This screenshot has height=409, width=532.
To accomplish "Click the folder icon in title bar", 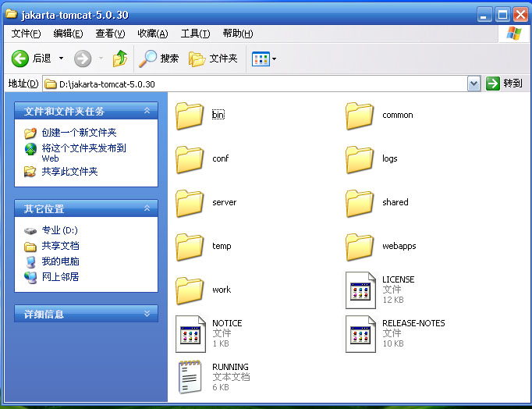I will (11, 14).
